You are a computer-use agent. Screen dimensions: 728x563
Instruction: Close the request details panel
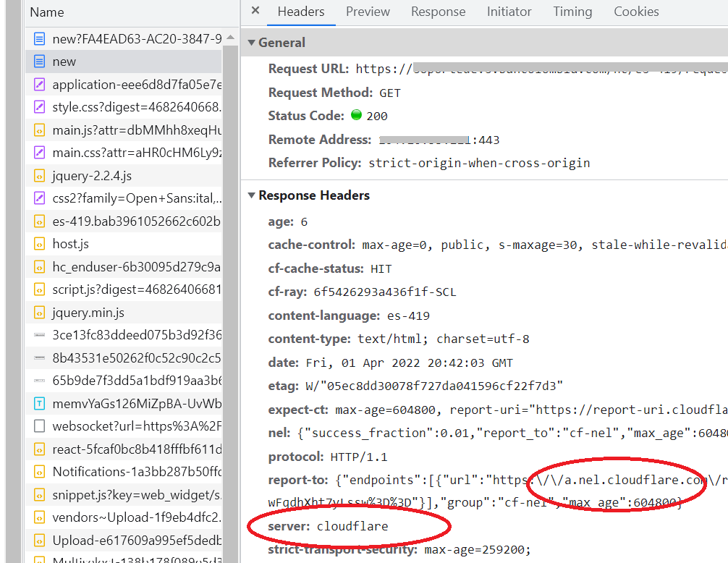pyautogui.click(x=255, y=12)
